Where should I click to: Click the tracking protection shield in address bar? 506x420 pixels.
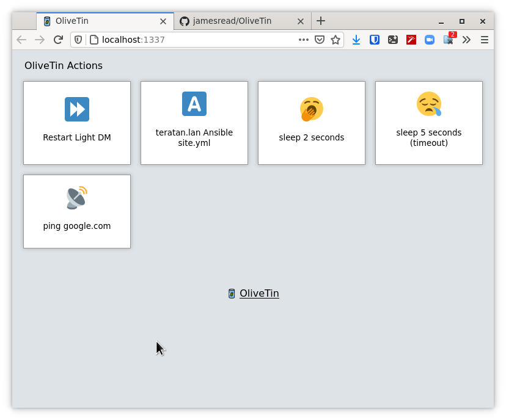[x=79, y=39]
